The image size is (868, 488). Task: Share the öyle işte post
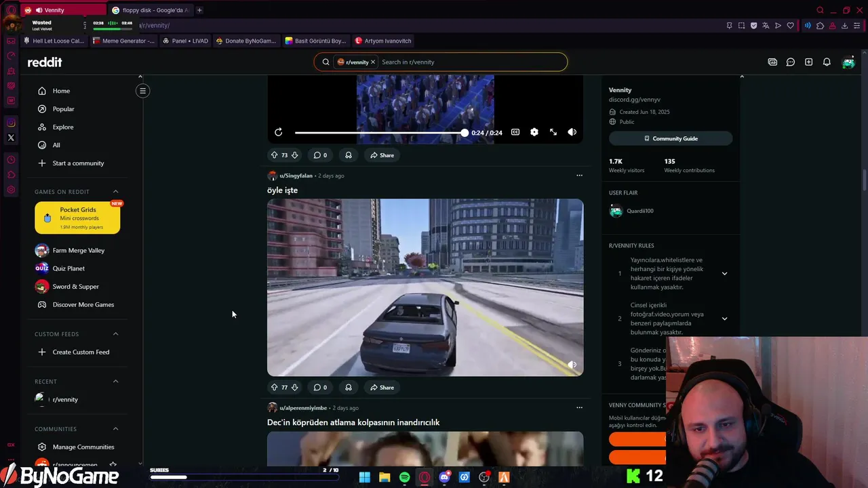[382, 388]
